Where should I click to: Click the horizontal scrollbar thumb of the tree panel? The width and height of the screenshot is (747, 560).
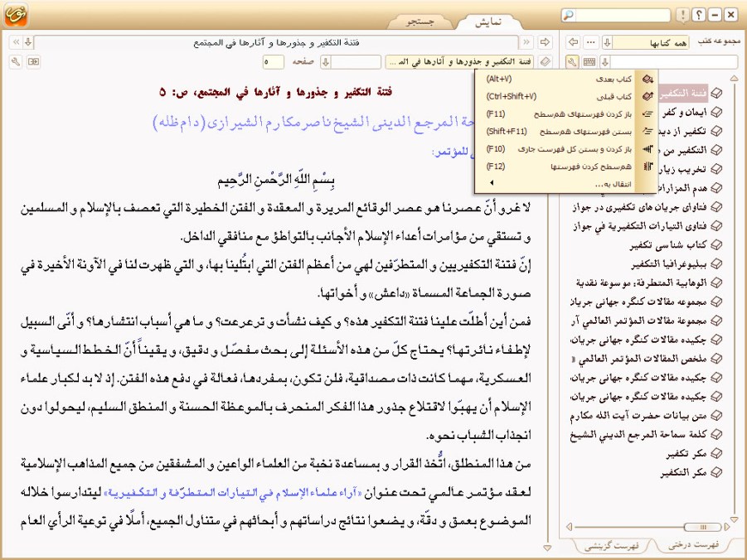[x=702, y=527]
